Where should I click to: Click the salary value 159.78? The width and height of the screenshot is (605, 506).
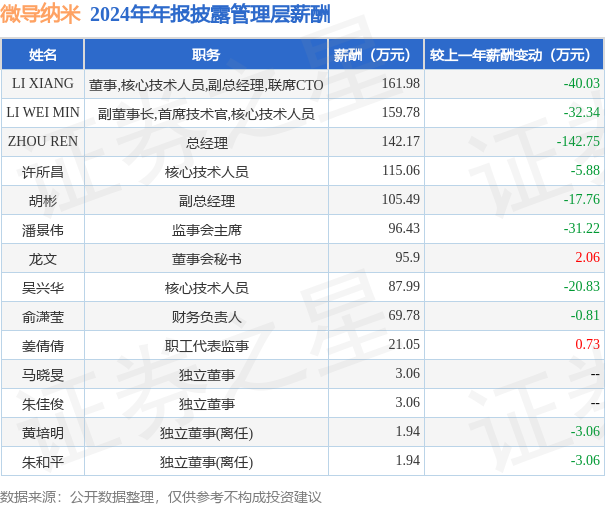[401, 112]
